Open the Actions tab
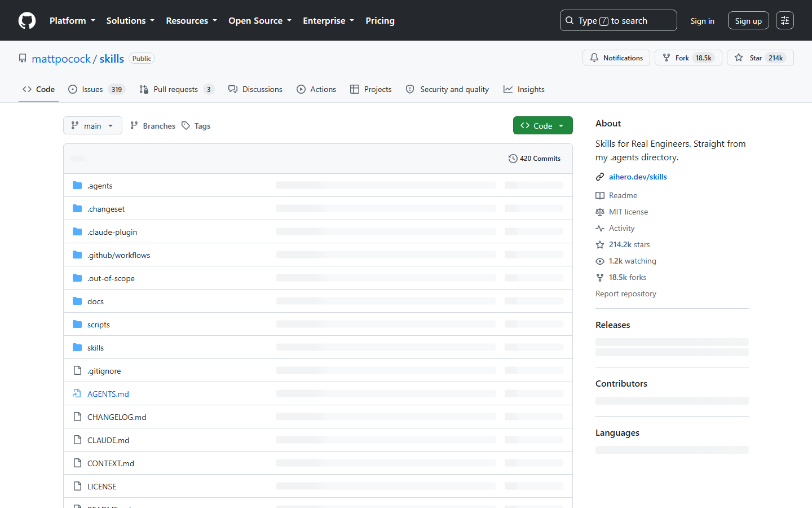Screen dimensions: 812x508 [x=316, y=89]
